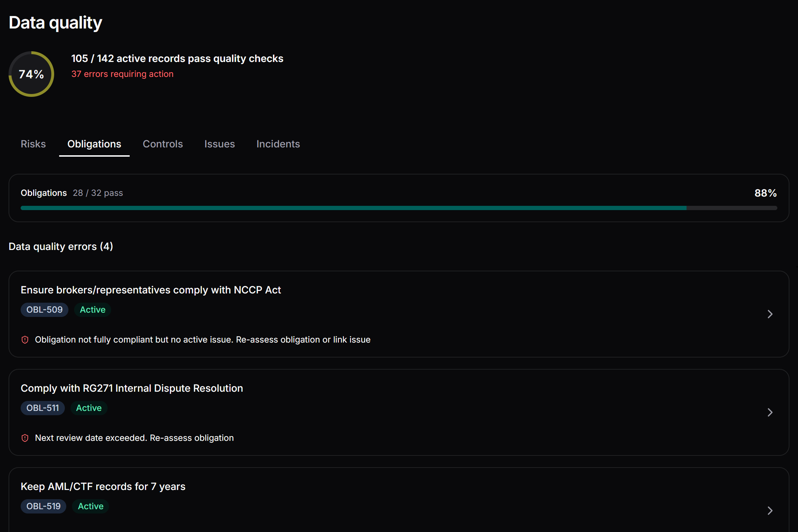The height and width of the screenshot is (532, 798).
Task: Select the Obligations tab
Action: [x=94, y=144]
